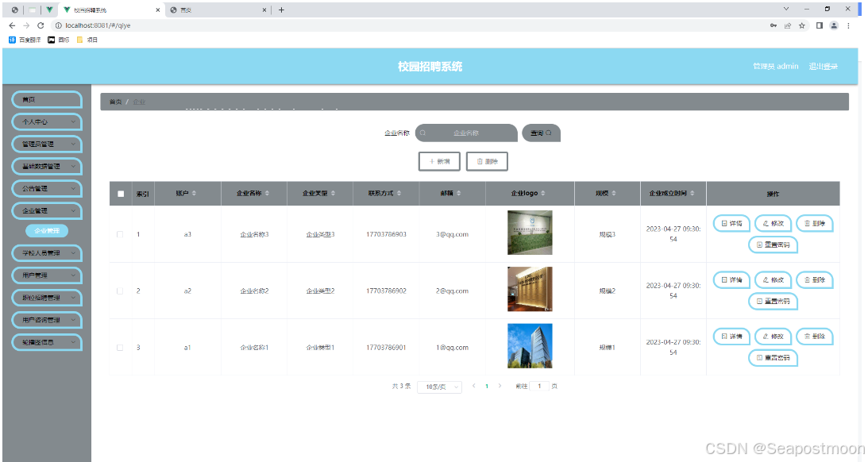Open the 企业类型3 link in the table
This screenshot has width=868, height=462.
[320, 233]
